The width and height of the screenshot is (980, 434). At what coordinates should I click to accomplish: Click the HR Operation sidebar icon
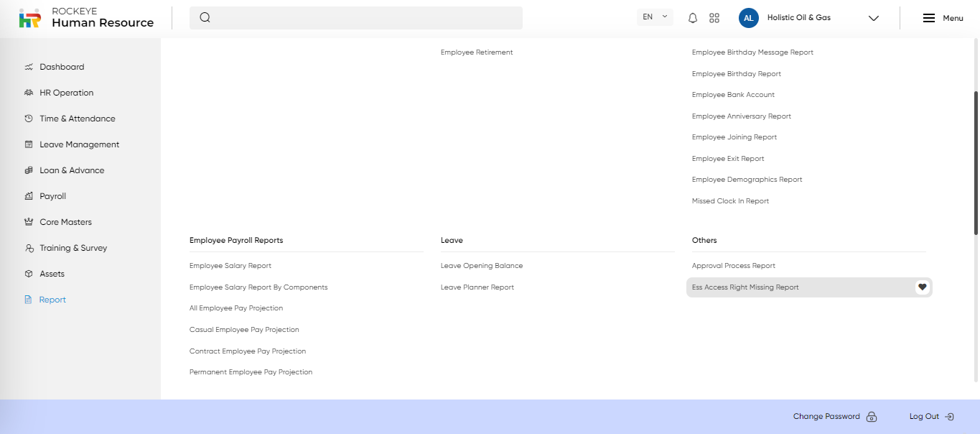(29, 93)
